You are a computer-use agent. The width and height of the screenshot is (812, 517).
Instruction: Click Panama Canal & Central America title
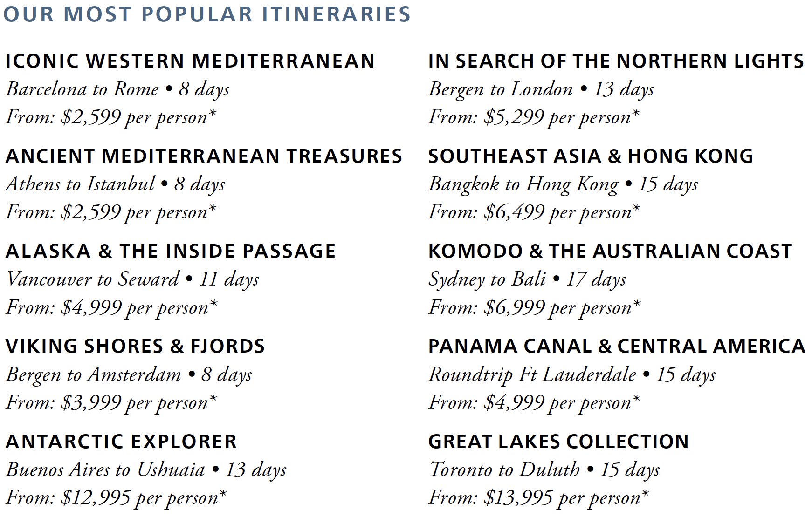coord(617,346)
